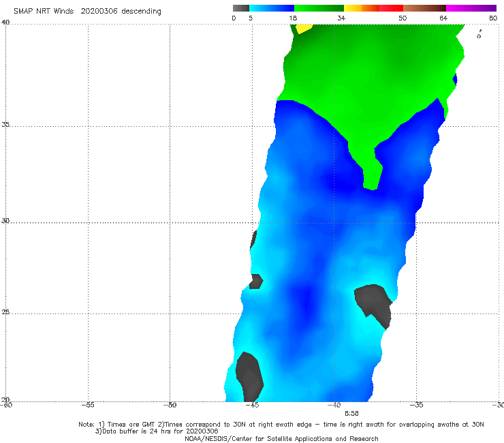The width and height of the screenshot is (504, 443).
Task: Click the latitude label '30' on left axis
Action: (5, 221)
